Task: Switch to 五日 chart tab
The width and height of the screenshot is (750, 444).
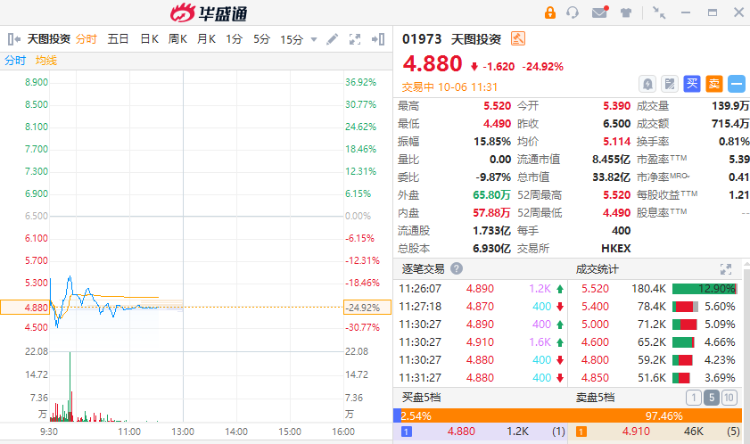Action: [118, 39]
